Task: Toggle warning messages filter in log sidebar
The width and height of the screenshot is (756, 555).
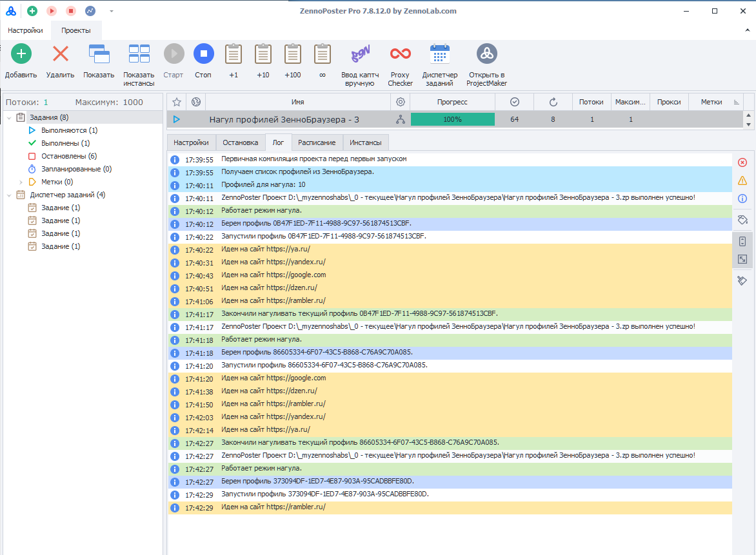Action: [x=742, y=180]
